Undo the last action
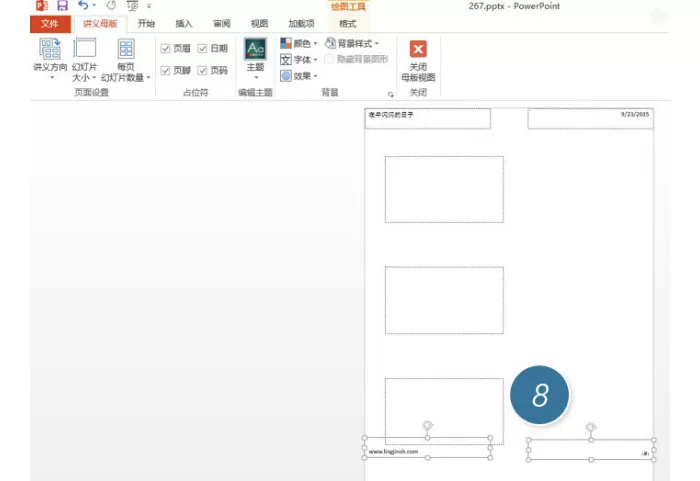Viewport: 700px width, 481px height. [83, 5]
